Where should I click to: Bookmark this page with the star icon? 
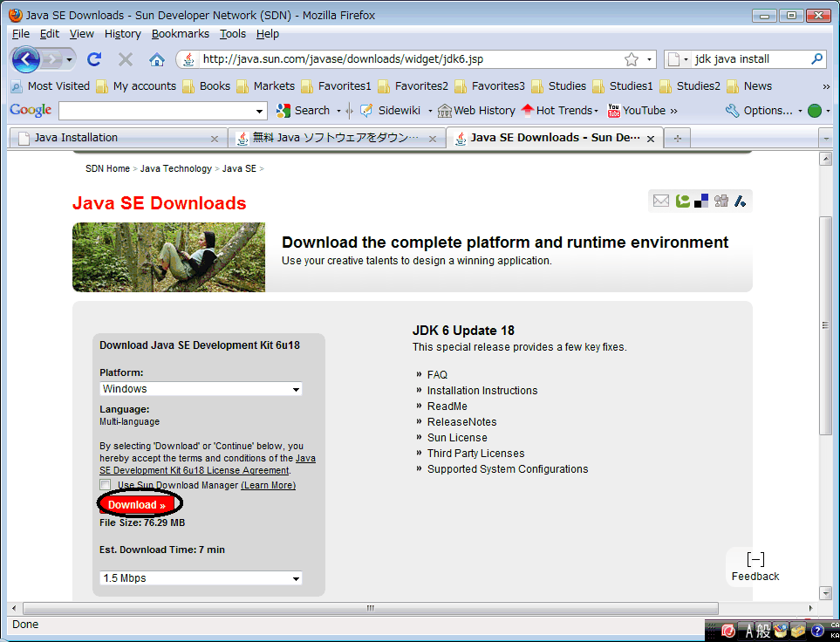click(x=632, y=59)
